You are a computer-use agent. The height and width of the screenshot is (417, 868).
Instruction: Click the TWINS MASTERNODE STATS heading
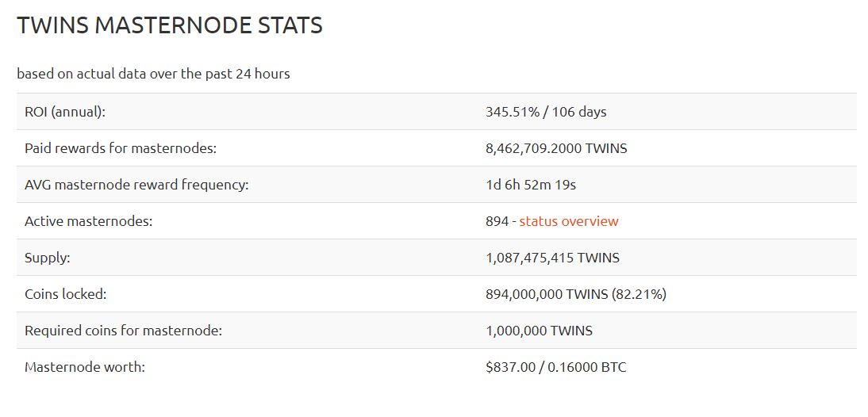click(170, 25)
